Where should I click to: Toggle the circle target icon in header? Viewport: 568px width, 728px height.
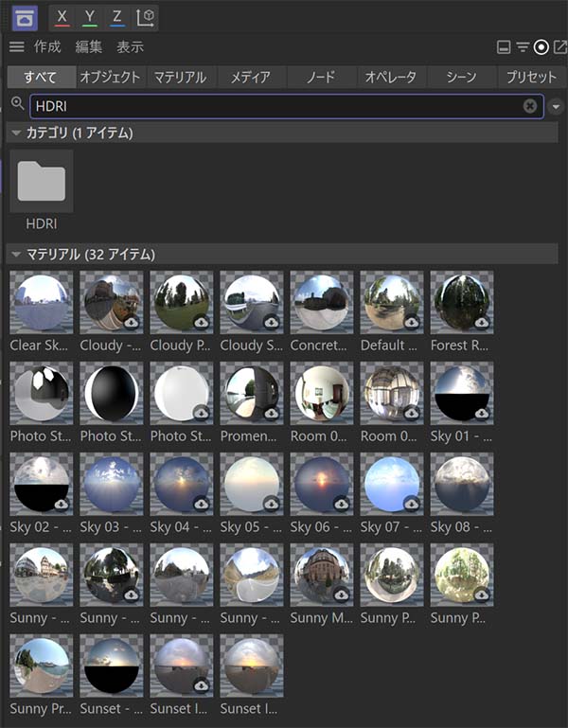point(541,47)
